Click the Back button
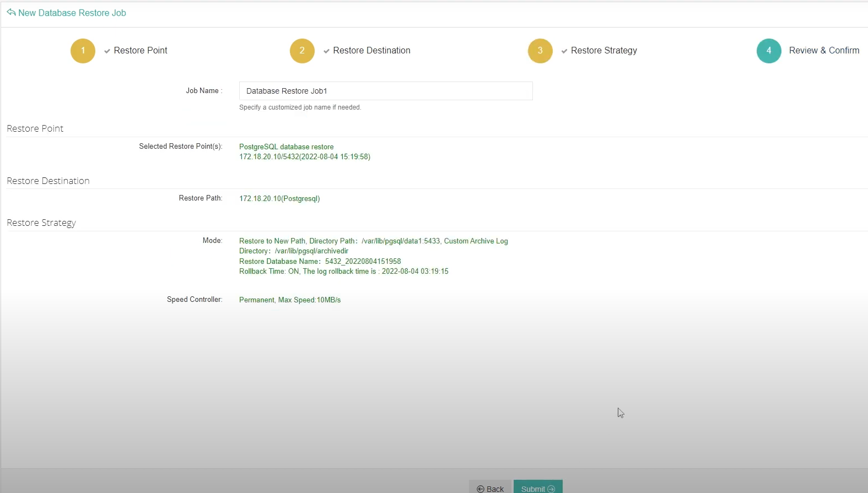 click(490, 487)
